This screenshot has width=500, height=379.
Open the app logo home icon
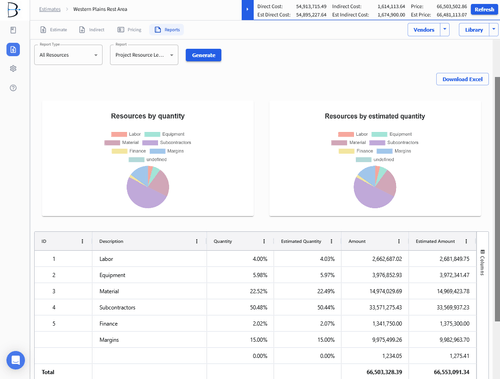pos(13,10)
